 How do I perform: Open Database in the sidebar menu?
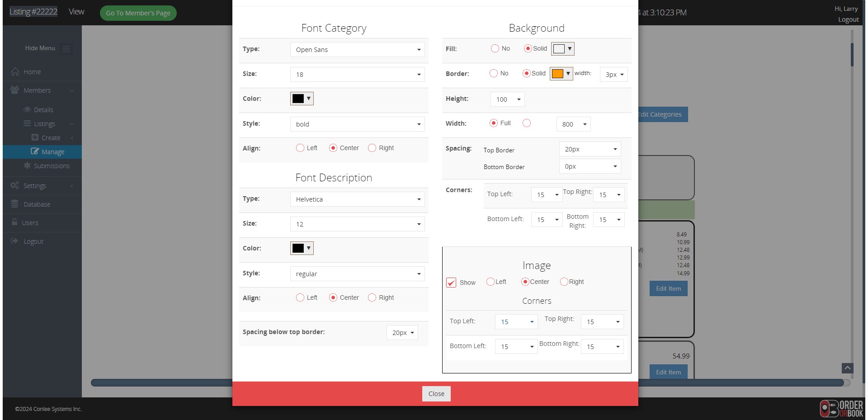(x=42, y=204)
